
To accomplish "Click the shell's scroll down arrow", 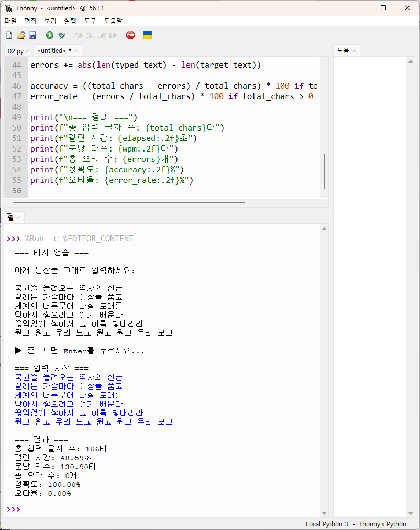I will 324,513.
